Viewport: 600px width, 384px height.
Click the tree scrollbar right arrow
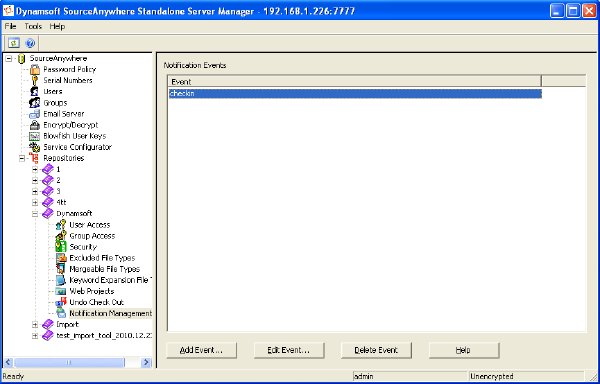tap(146, 362)
